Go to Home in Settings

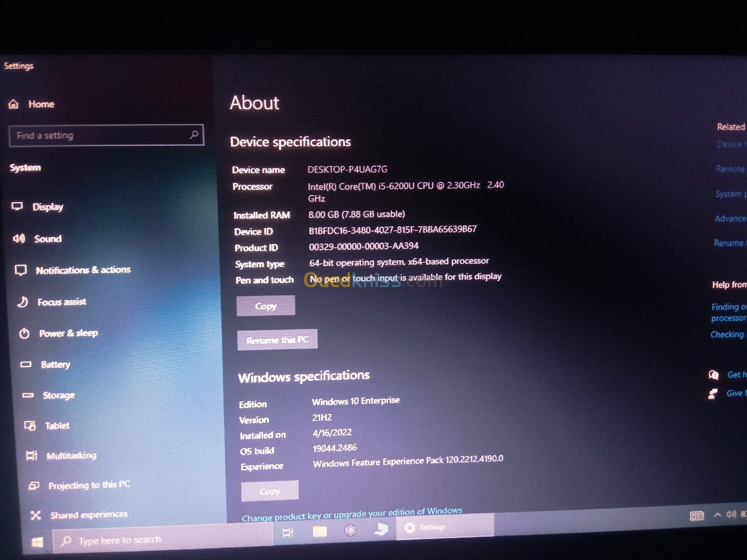[x=41, y=104]
